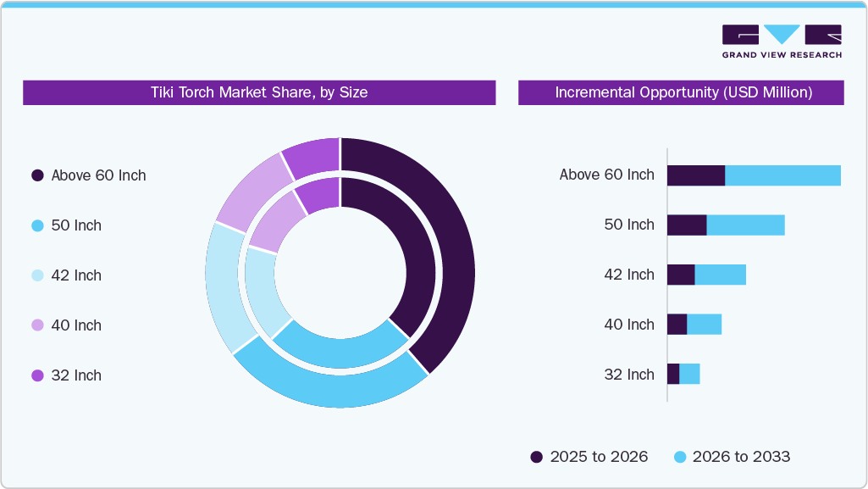Click the Above 60 Inch bar label
The height and width of the screenshot is (489, 868).
click(x=606, y=175)
